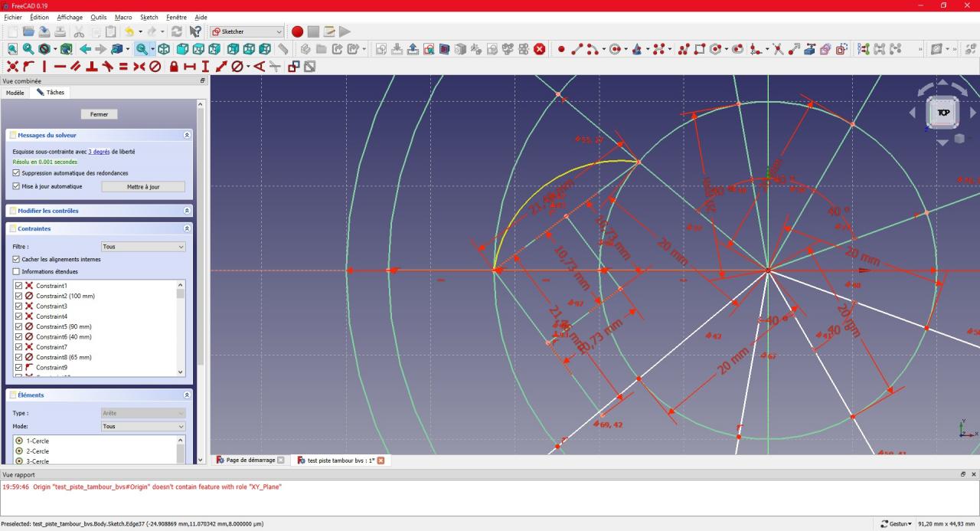Select the create point tool

coord(561,49)
